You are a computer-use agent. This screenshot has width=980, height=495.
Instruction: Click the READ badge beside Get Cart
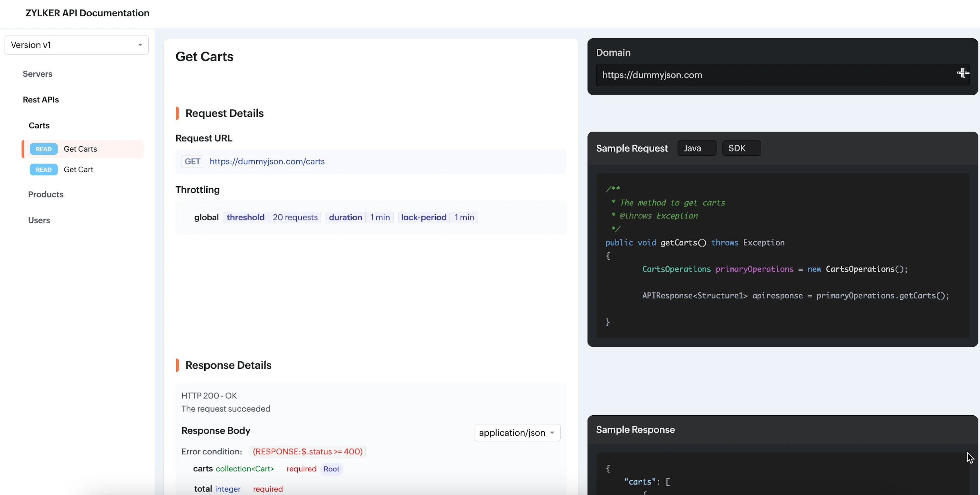tap(44, 169)
